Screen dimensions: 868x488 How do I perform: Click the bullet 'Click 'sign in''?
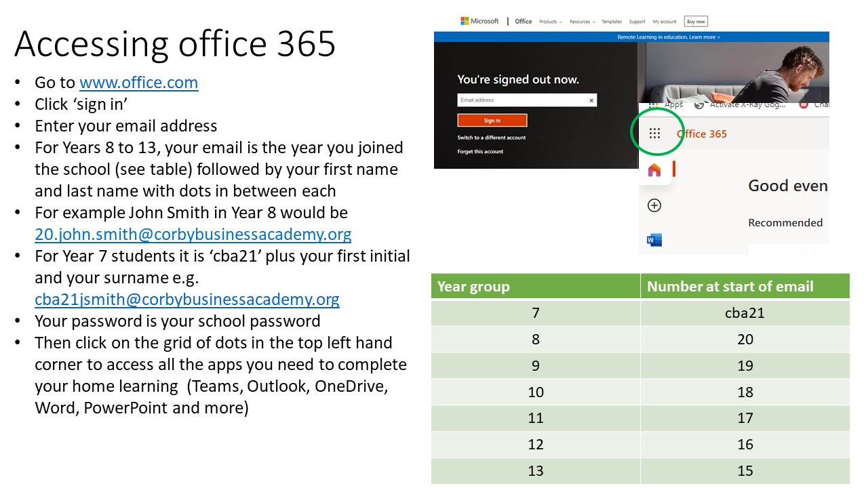click(81, 104)
